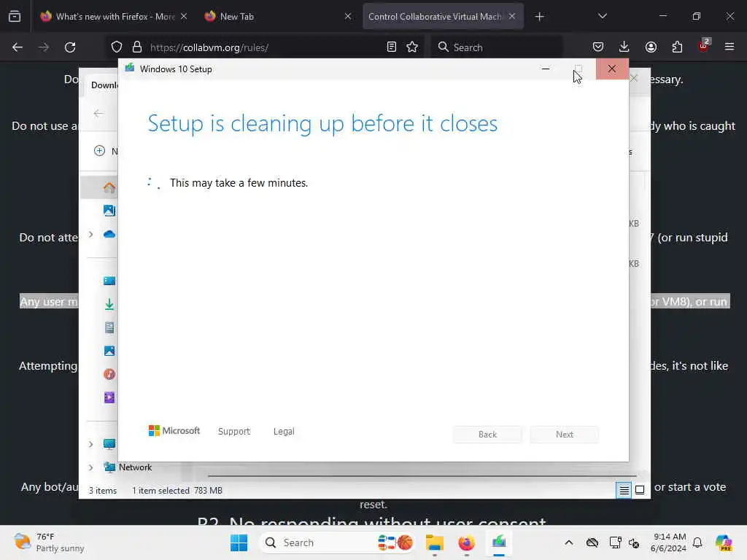Viewport: 747px width, 560px height.
Task: Open Firefox tracking protection shield
Action: [117, 47]
